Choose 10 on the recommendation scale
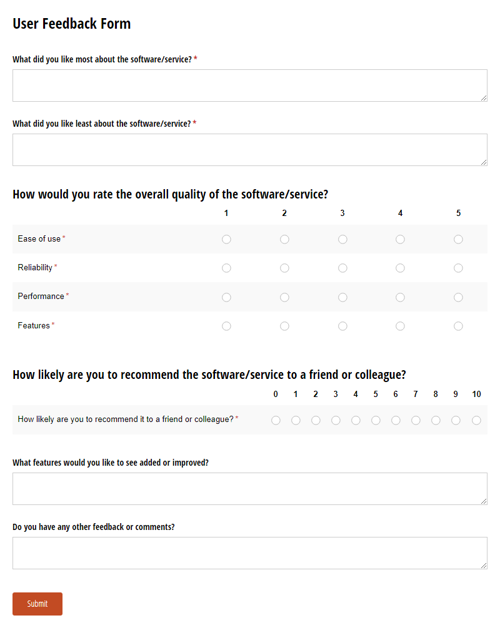Image resolution: width=500 pixels, height=628 pixels. [x=476, y=420]
